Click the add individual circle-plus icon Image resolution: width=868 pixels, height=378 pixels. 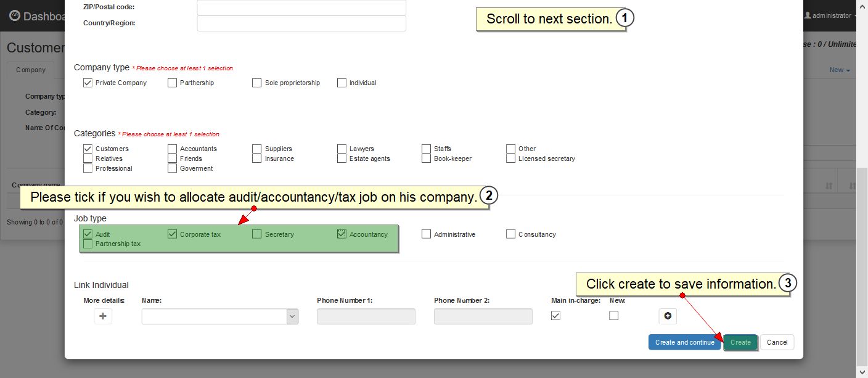point(667,316)
